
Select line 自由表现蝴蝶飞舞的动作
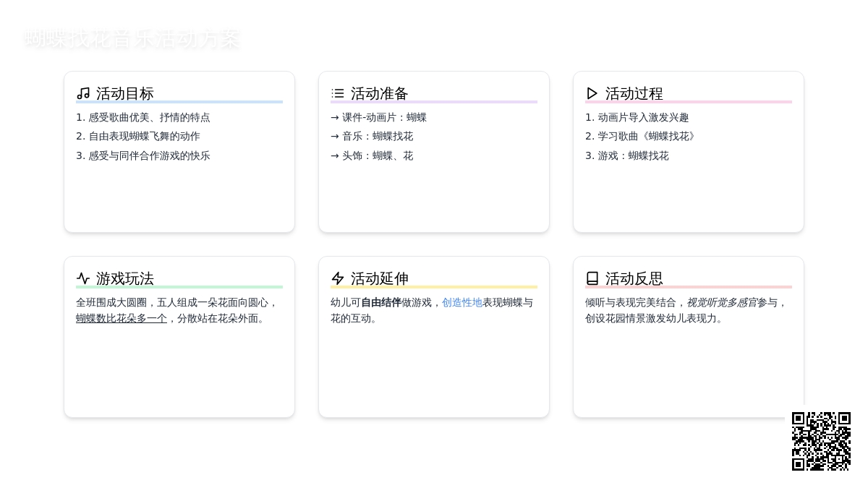click(x=138, y=136)
